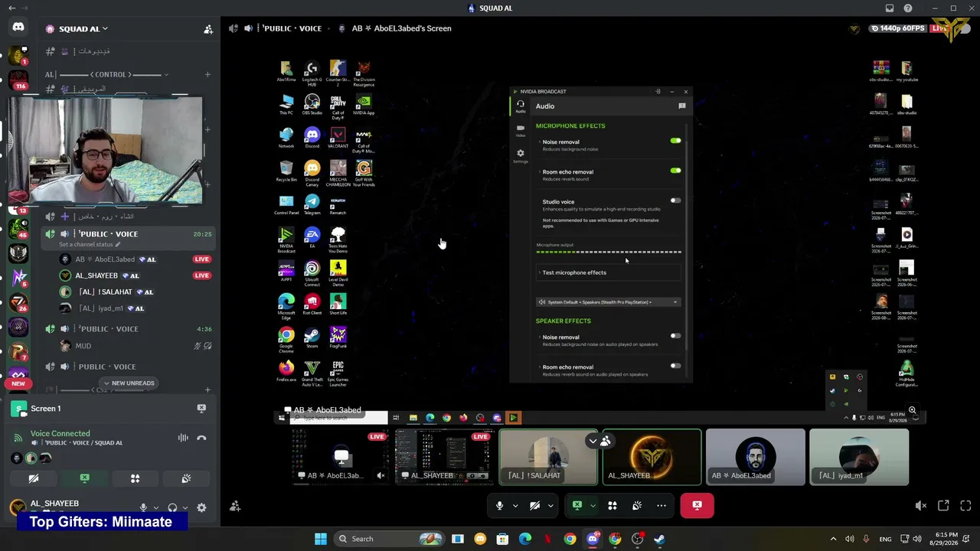Open the Inbox icon in Discord's title bar

coord(889,8)
